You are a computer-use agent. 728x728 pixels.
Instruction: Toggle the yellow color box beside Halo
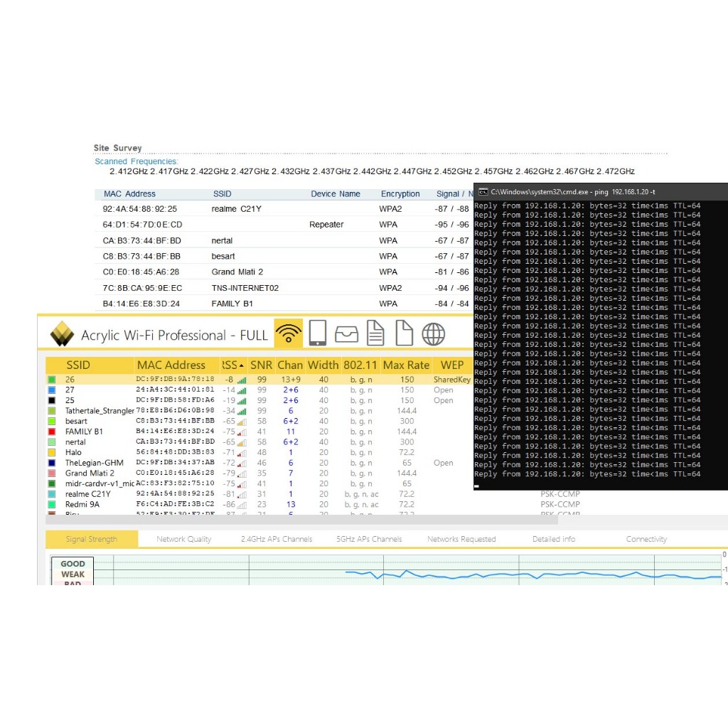coord(51,452)
